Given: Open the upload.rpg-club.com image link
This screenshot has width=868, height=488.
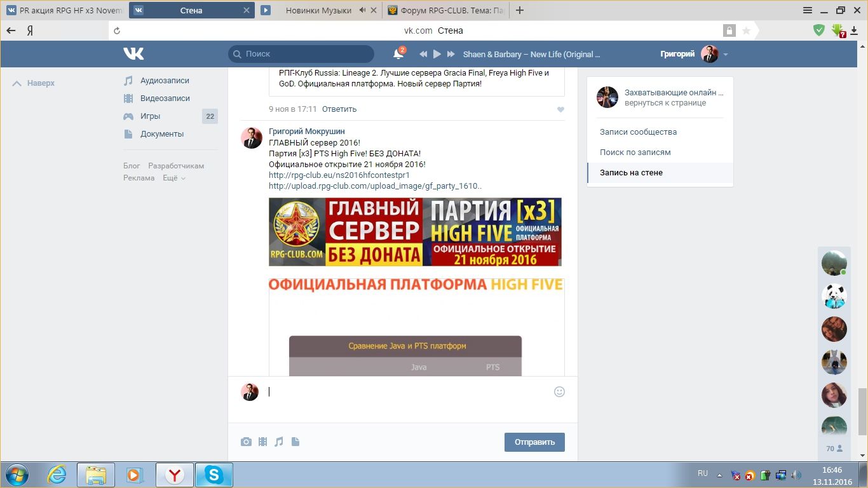Looking at the screenshot, I should click(x=376, y=186).
